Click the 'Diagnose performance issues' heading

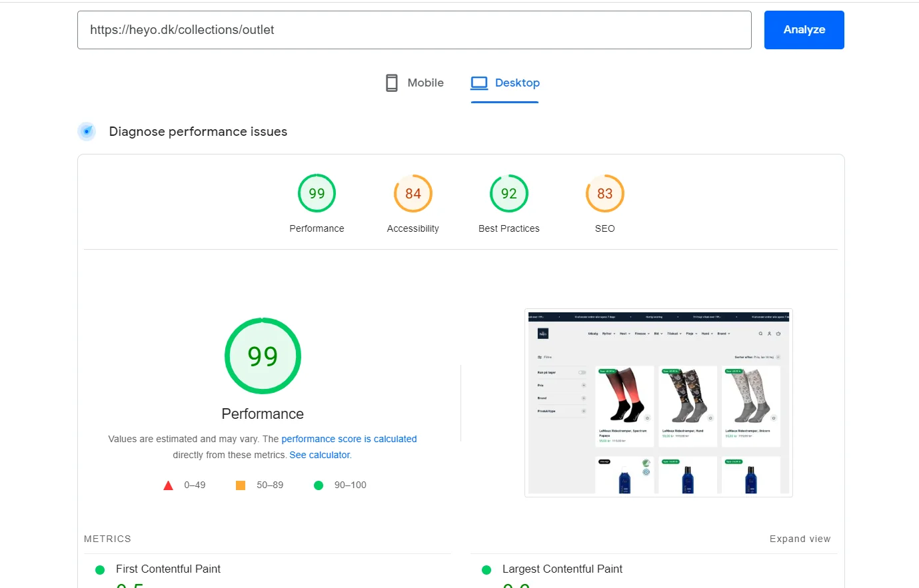[x=198, y=131]
